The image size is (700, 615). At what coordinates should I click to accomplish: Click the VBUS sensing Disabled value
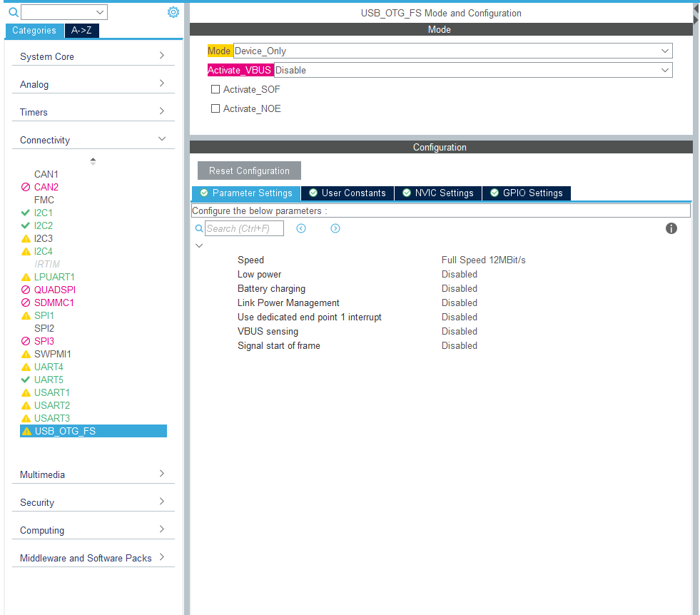point(460,331)
